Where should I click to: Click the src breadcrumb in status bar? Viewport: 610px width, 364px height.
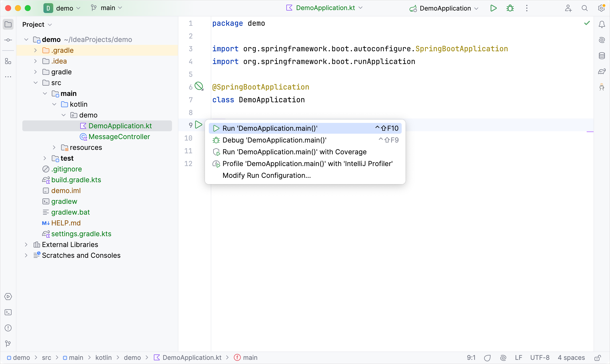tap(47, 358)
